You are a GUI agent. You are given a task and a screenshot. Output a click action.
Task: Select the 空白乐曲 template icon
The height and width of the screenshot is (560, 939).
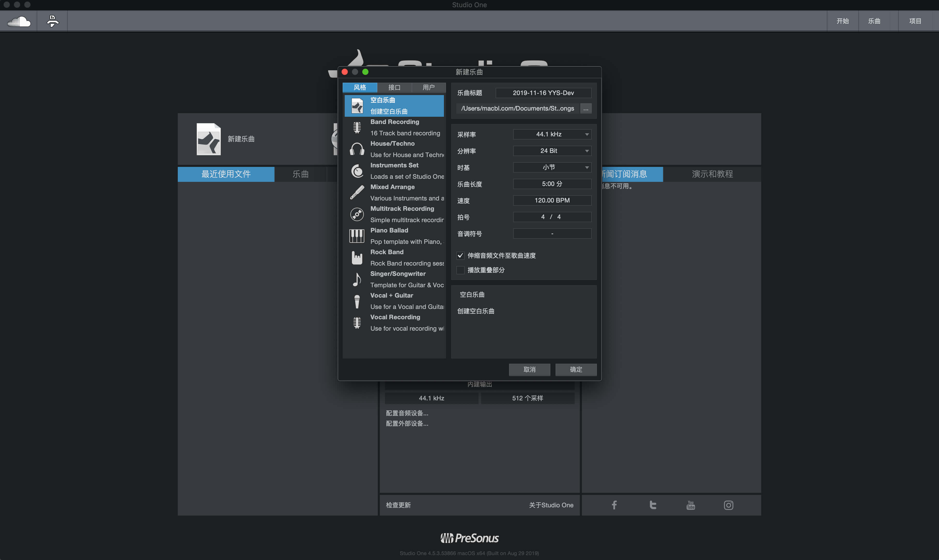point(357,106)
